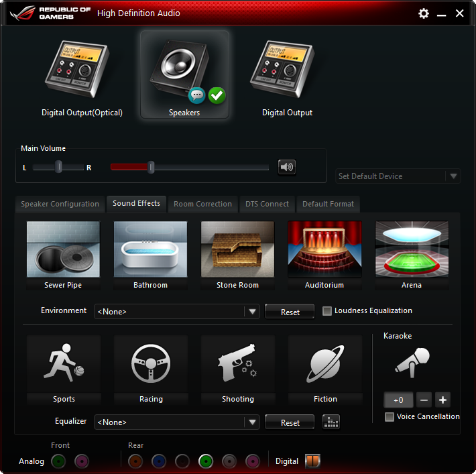Choose the Bathroom environment thumbnail
The image size is (476, 474).
click(150, 255)
